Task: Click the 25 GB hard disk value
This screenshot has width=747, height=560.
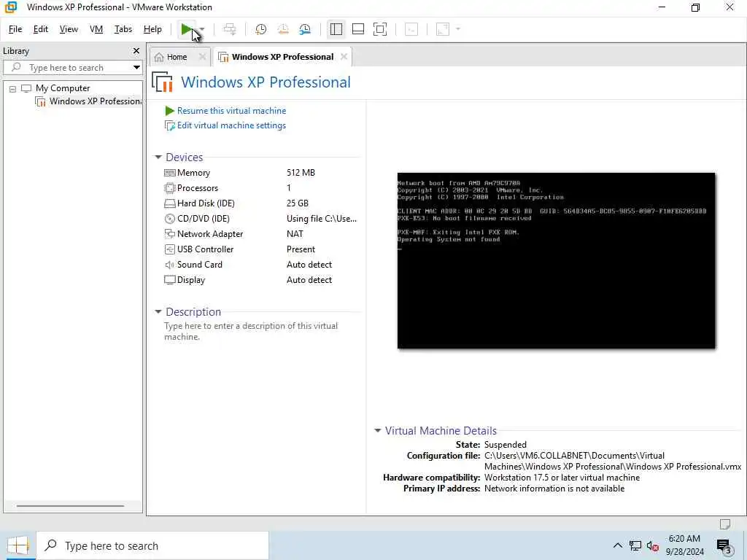Action: click(x=298, y=203)
